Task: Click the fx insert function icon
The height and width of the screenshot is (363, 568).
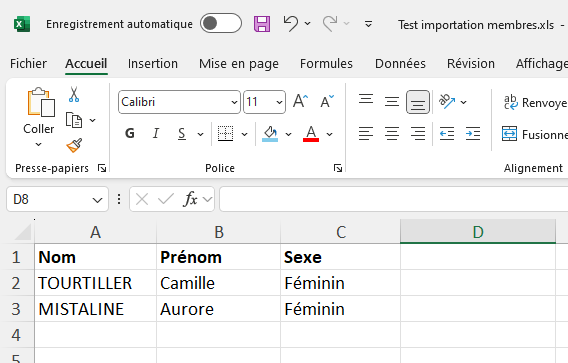Action: pos(191,199)
